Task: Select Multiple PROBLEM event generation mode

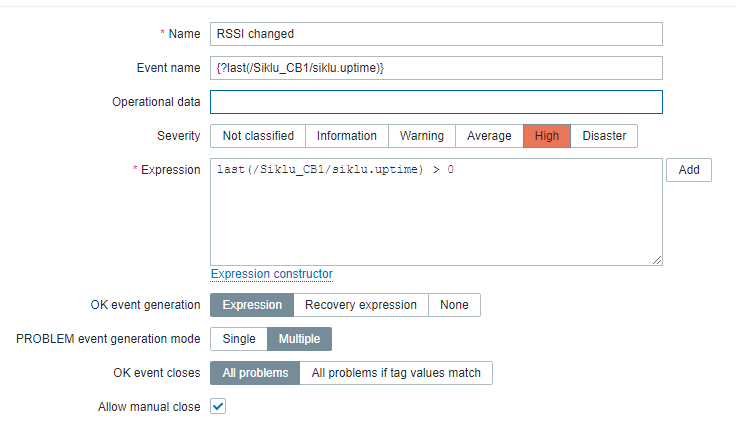Action: (300, 339)
